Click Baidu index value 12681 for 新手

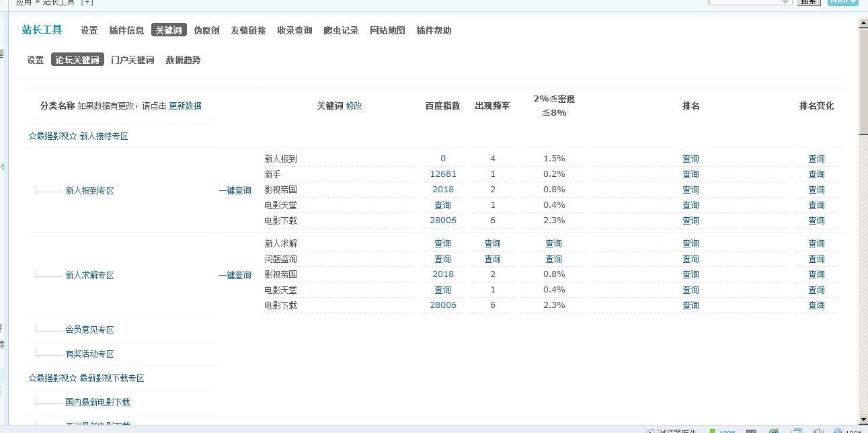tap(443, 174)
